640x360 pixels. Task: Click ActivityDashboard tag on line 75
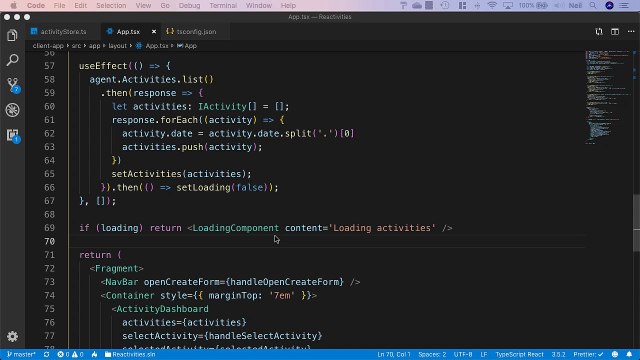(x=162, y=309)
